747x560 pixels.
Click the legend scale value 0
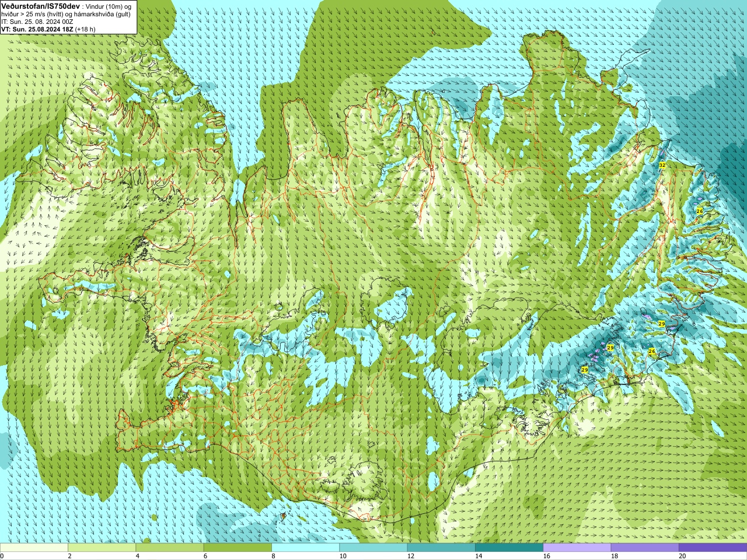(x=2, y=556)
